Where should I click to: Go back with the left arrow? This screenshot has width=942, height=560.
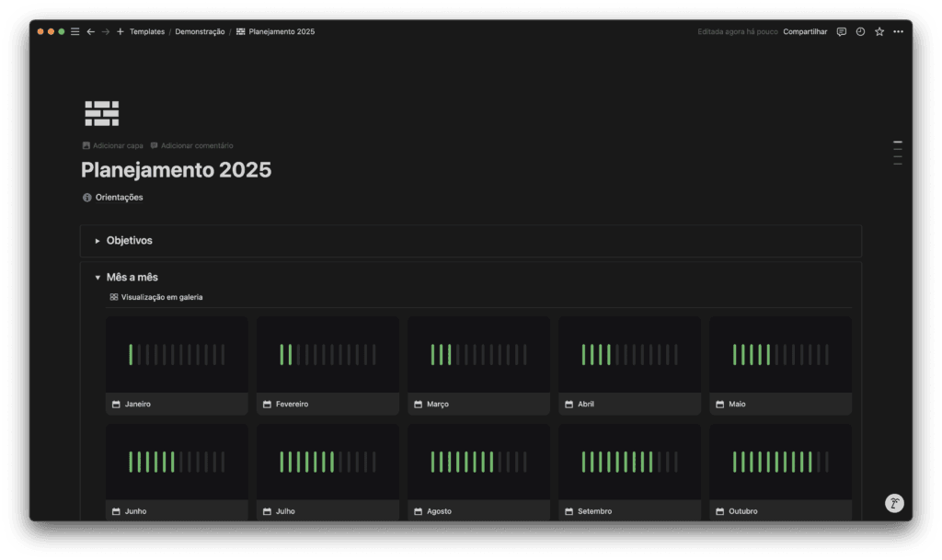pyautogui.click(x=90, y=31)
